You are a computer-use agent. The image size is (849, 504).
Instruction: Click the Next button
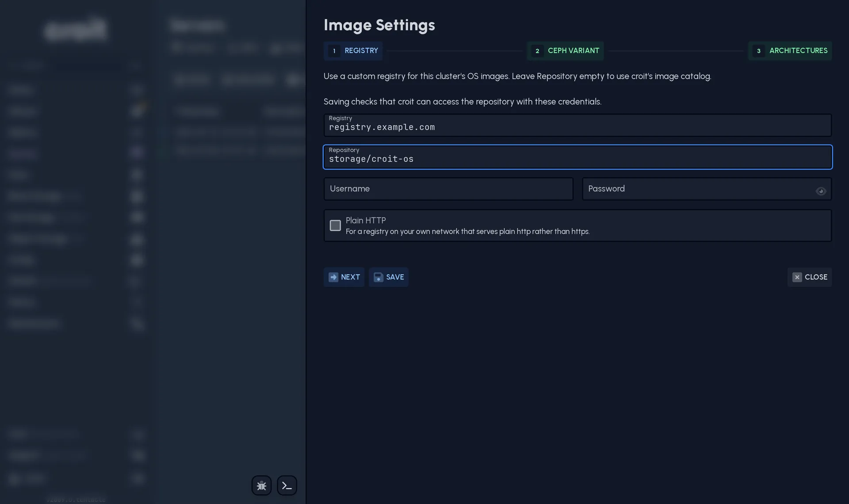click(x=344, y=277)
